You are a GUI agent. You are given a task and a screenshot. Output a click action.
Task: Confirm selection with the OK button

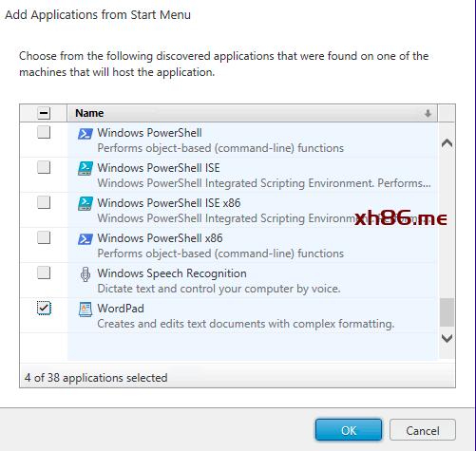[349, 430]
